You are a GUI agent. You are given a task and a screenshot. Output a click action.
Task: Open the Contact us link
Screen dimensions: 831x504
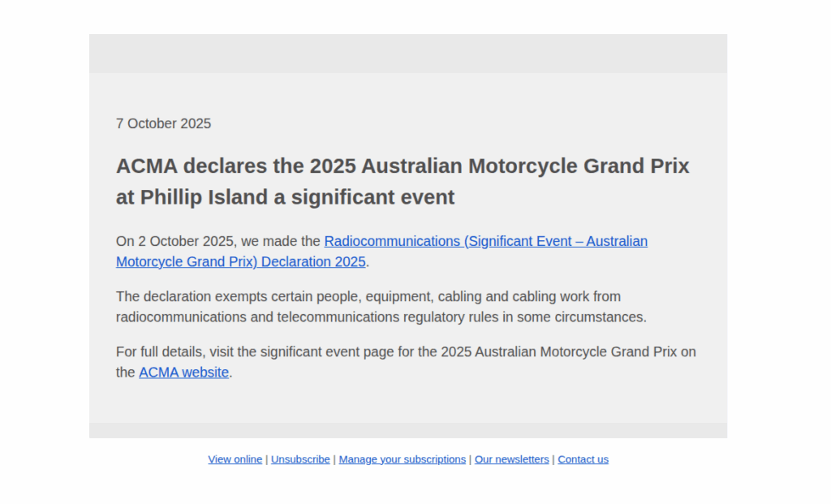583,459
